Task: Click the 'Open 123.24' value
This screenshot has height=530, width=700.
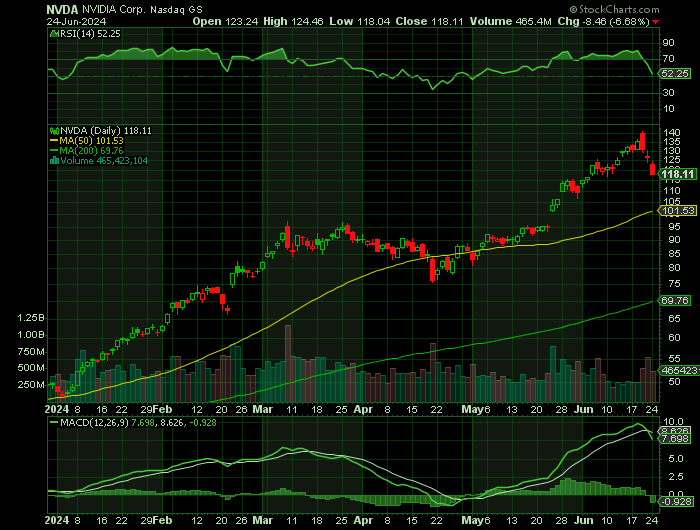Action: pos(225,21)
